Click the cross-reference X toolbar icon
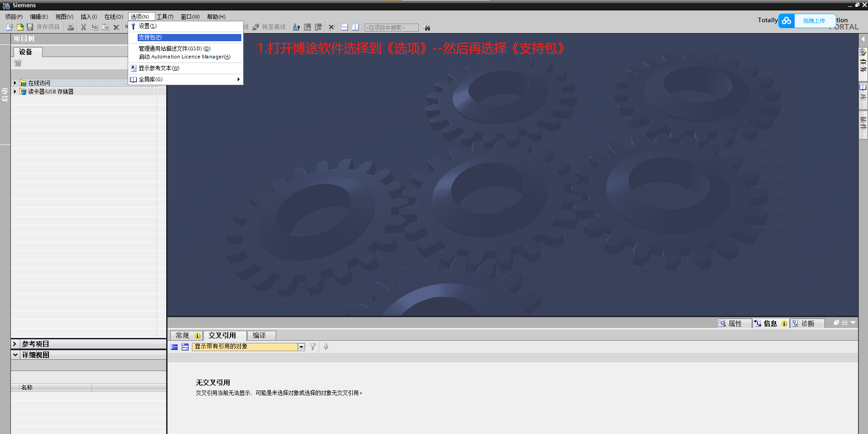Image resolution: width=868 pixels, height=434 pixels. 331,27
